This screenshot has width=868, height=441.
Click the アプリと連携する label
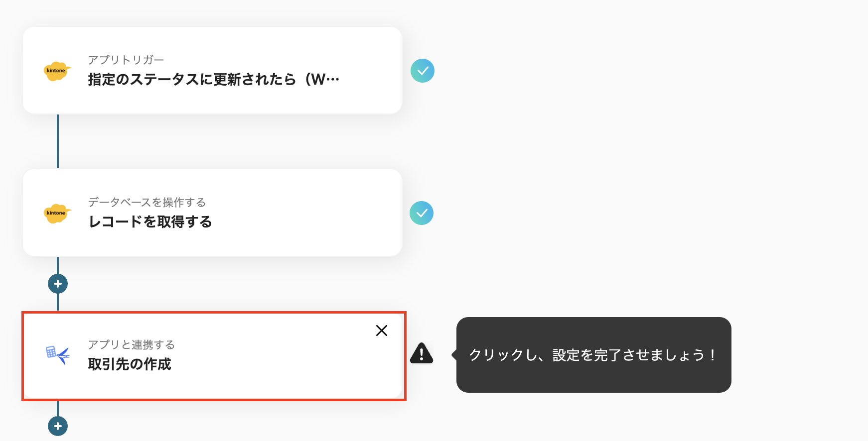click(131, 344)
